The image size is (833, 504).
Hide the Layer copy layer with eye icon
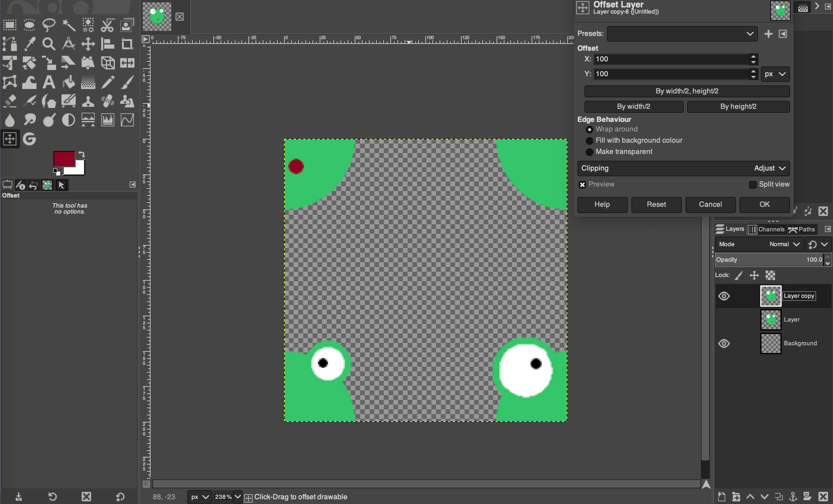(724, 296)
